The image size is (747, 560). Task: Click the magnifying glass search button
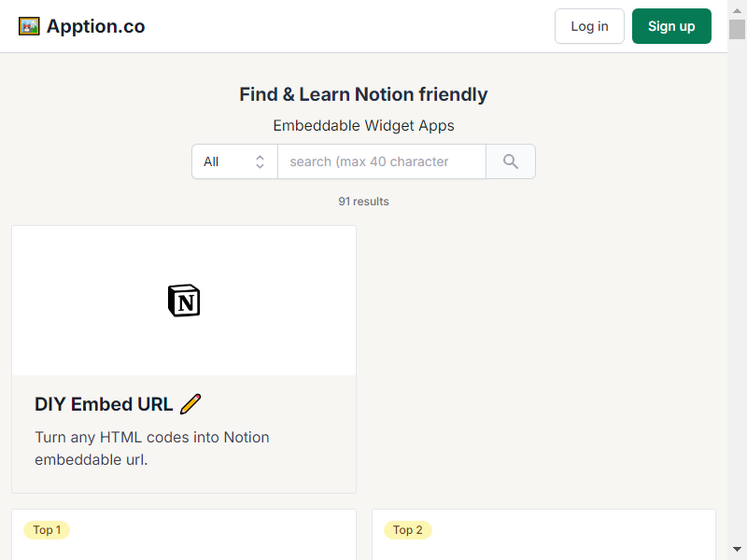tap(511, 161)
